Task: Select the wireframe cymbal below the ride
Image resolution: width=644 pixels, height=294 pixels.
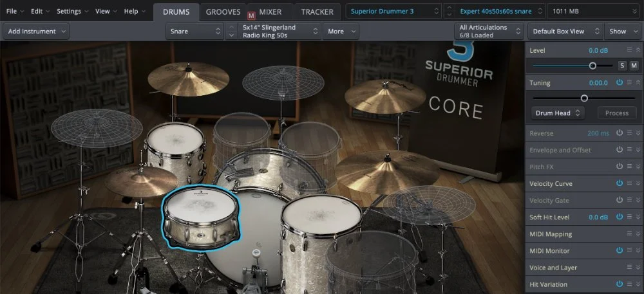Action: pyautogui.click(x=429, y=204)
